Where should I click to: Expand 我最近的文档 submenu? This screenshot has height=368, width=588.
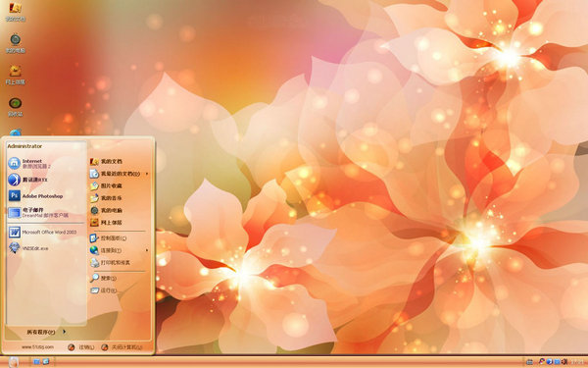coord(120,174)
